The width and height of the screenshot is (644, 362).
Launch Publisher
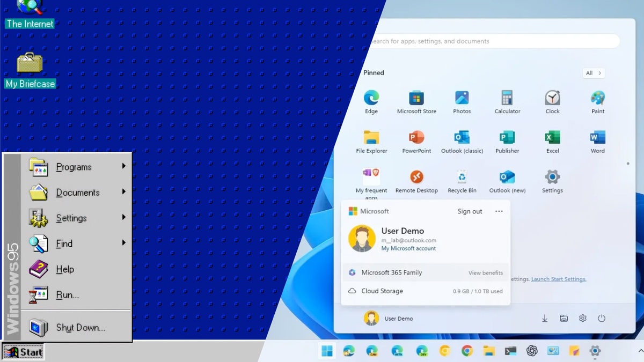507,142
